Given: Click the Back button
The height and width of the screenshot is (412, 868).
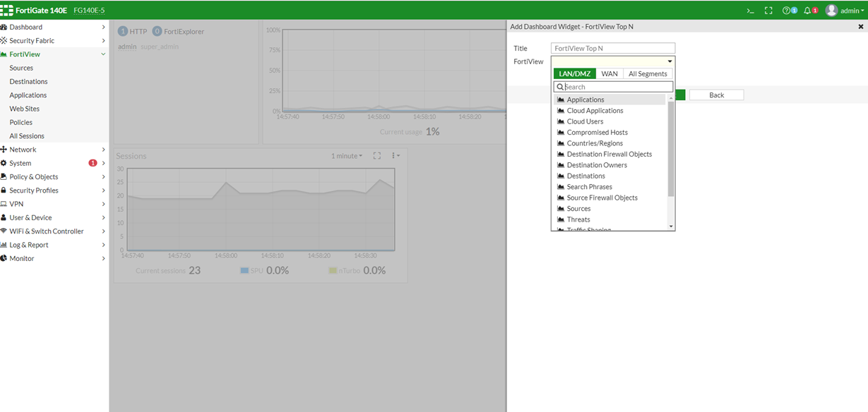Looking at the screenshot, I should (x=716, y=95).
